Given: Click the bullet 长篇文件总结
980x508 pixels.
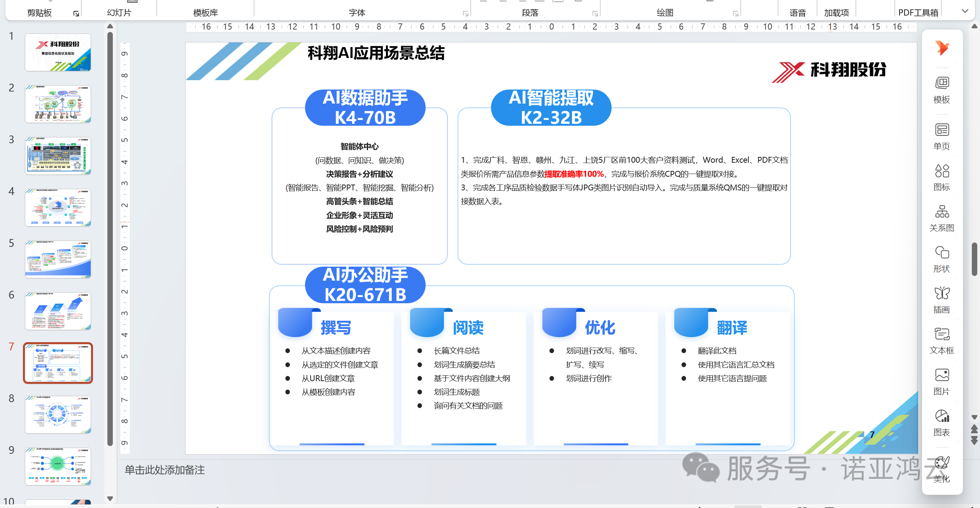Looking at the screenshot, I should [x=457, y=351].
